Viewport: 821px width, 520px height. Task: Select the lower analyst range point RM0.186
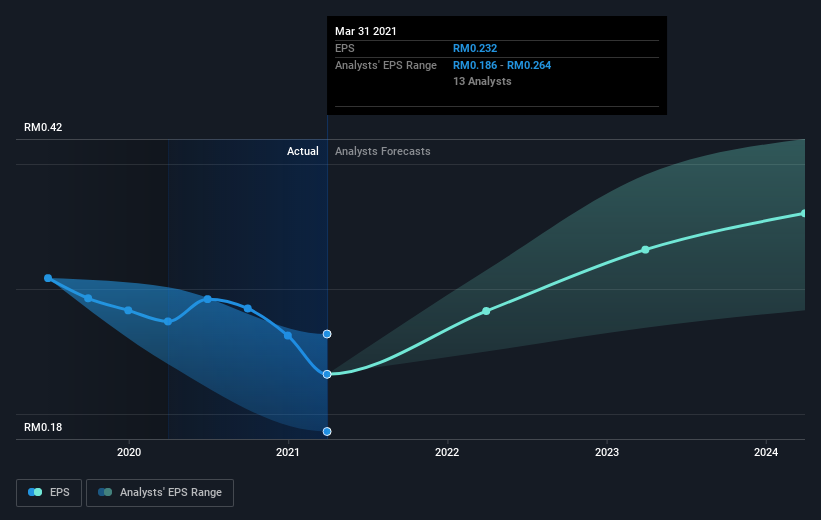coord(327,432)
